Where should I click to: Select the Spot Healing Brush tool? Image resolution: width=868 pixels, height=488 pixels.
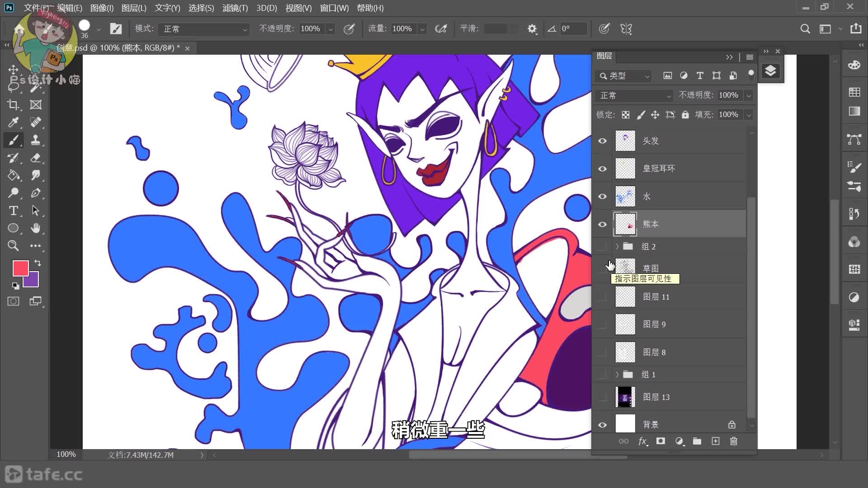35,122
